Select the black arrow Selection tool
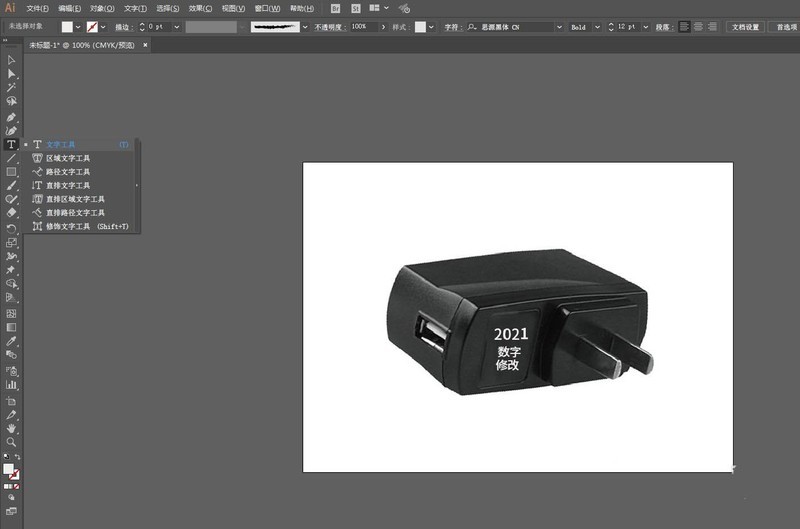This screenshot has height=529, width=800. click(11, 60)
